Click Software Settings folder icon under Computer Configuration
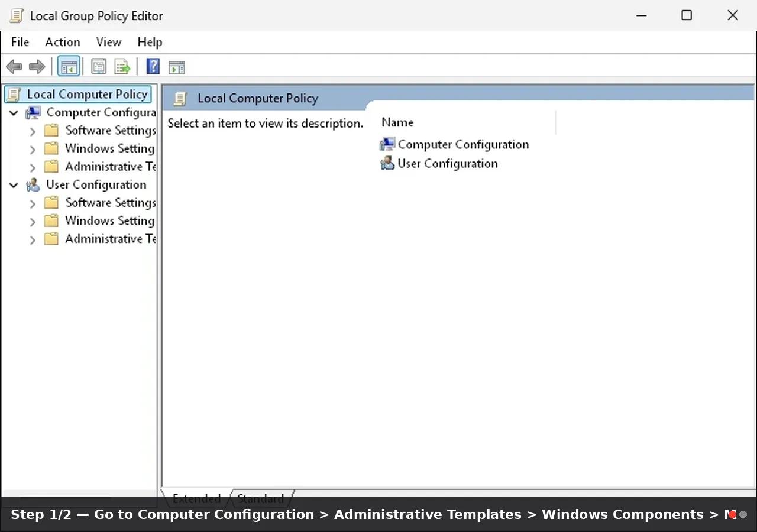 click(x=51, y=130)
